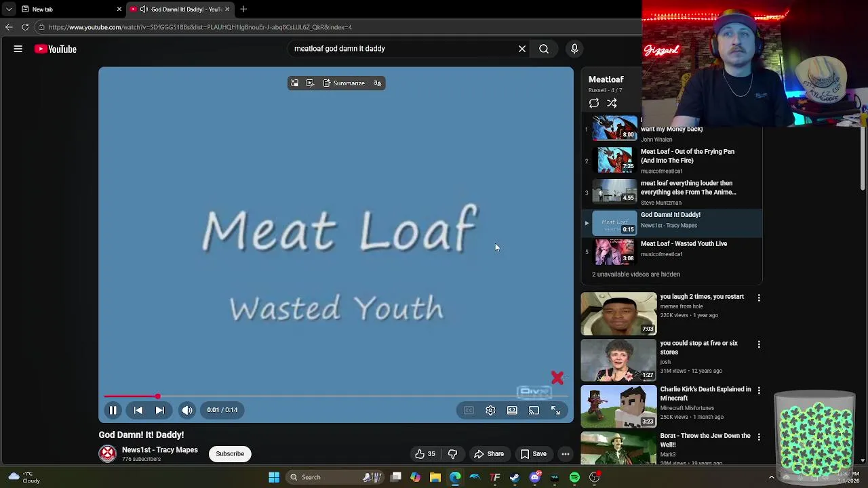
Task: Open OBS Studio from the taskbar
Action: click(x=595, y=477)
